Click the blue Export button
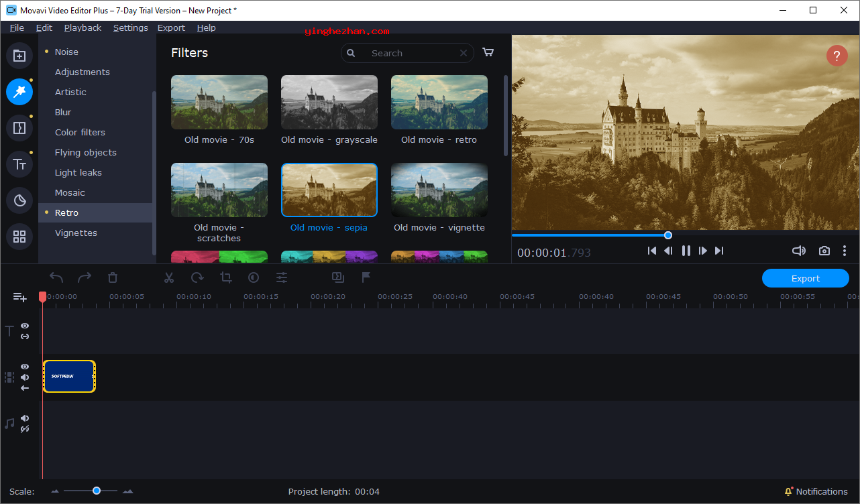The width and height of the screenshot is (860, 504). pyautogui.click(x=806, y=278)
